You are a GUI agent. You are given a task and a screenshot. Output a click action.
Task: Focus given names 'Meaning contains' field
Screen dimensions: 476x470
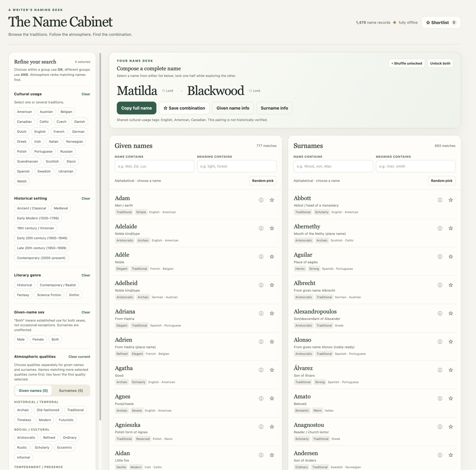(237, 166)
